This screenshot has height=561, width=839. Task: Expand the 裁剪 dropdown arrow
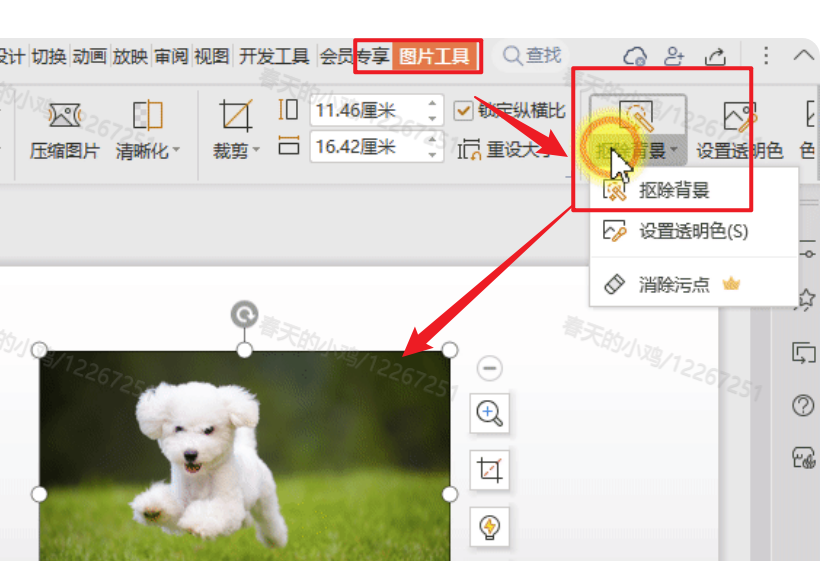[x=256, y=151]
